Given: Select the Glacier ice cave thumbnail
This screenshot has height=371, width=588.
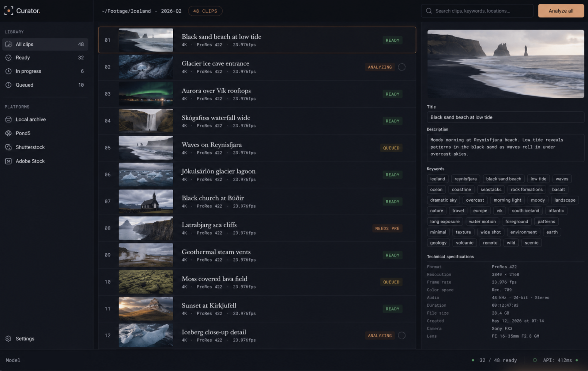Looking at the screenshot, I should pyautogui.click(x=146, y=67).
